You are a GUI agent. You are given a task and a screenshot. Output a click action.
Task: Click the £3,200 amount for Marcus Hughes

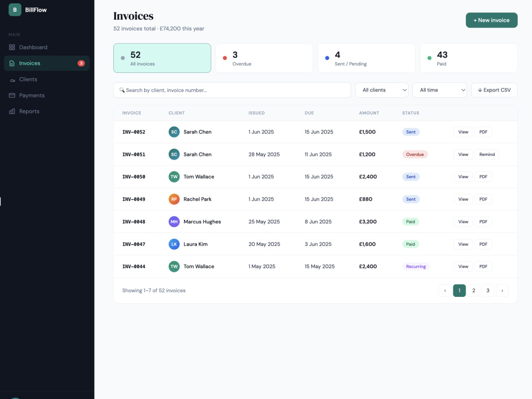point(368,221)
